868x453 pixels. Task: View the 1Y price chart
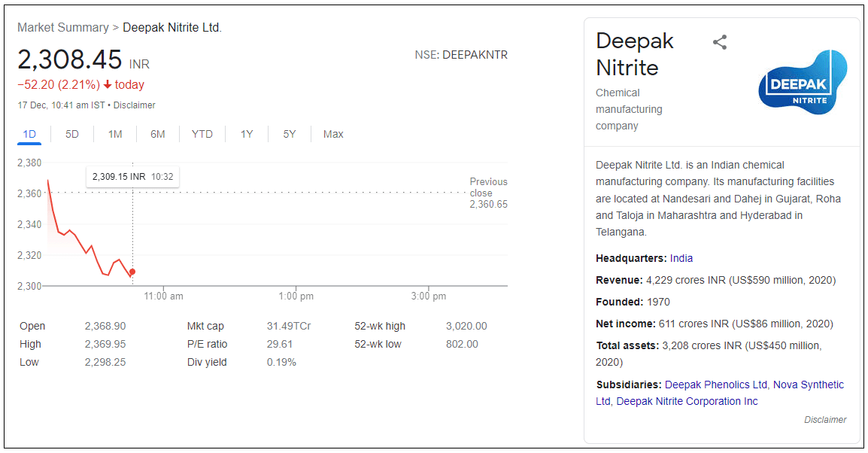pos(247,134)
